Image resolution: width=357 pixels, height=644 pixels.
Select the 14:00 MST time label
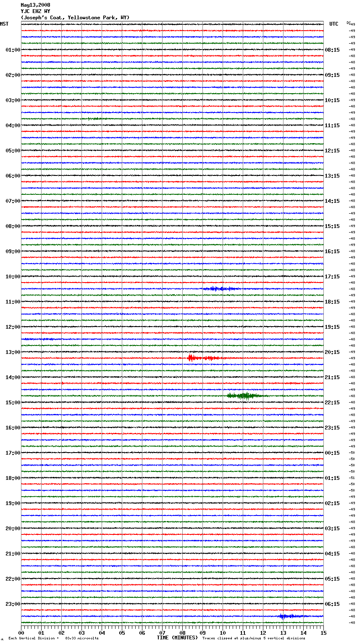point(13,377)
